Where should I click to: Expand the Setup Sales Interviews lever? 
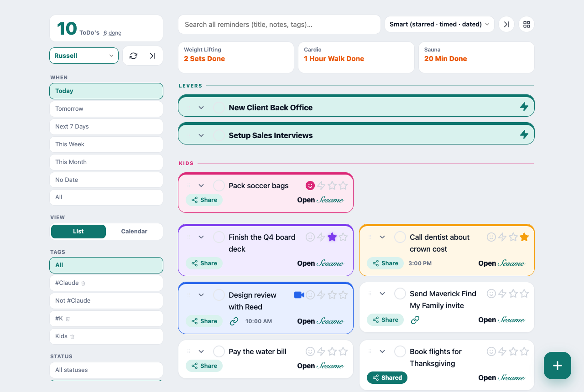[x=201, y=135]
